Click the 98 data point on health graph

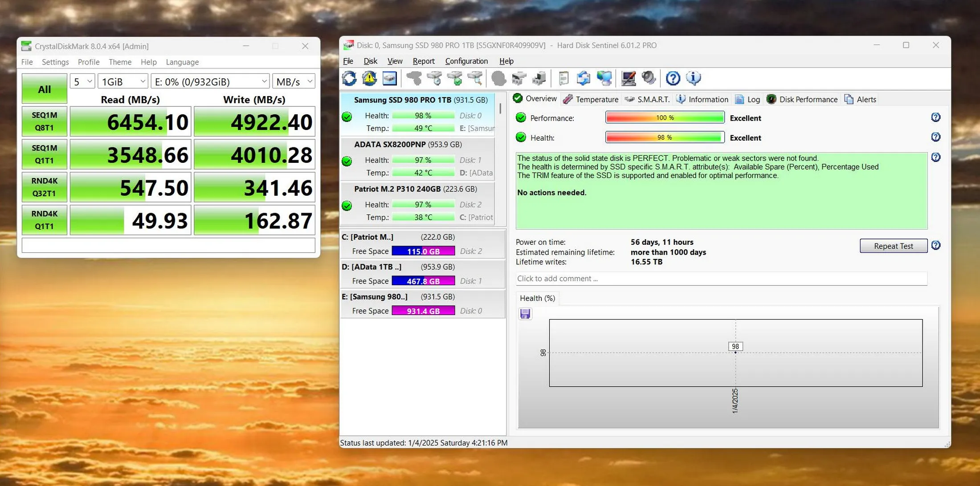click(735, 352)
